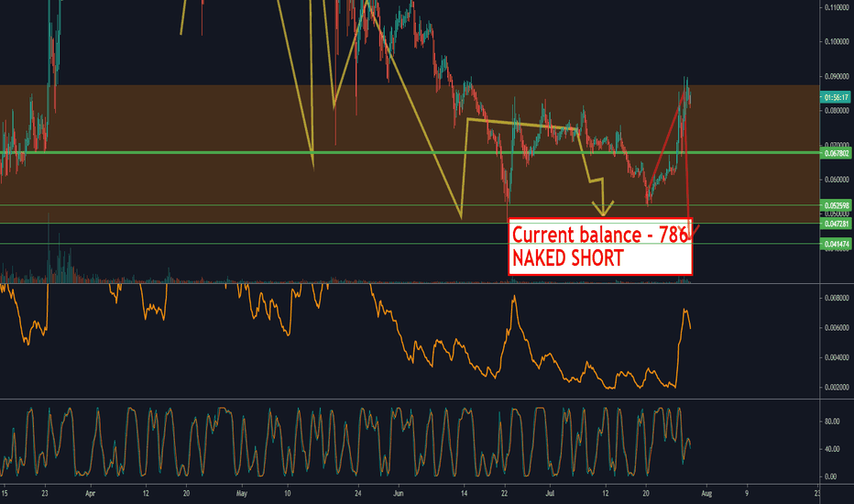Click the 80.00 oscillator scale label
This screenshot has width=854, height=504.
pyautogui.click(x=832, y=422)
